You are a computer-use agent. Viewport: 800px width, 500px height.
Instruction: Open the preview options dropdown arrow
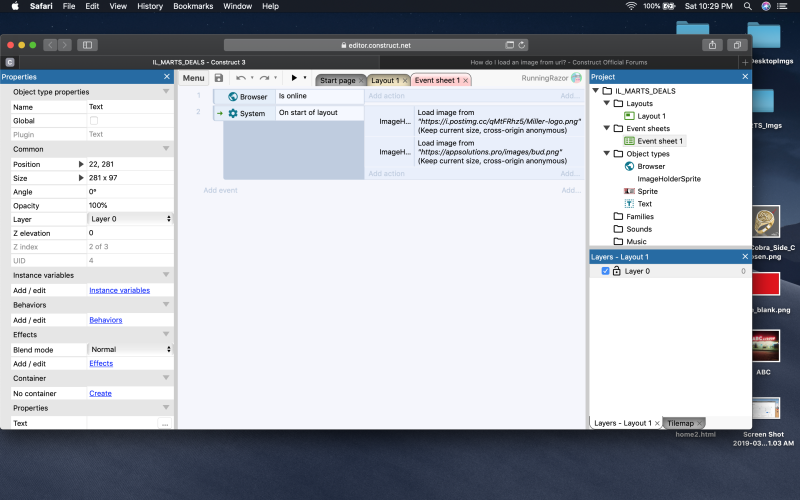(x=305, y=78)
